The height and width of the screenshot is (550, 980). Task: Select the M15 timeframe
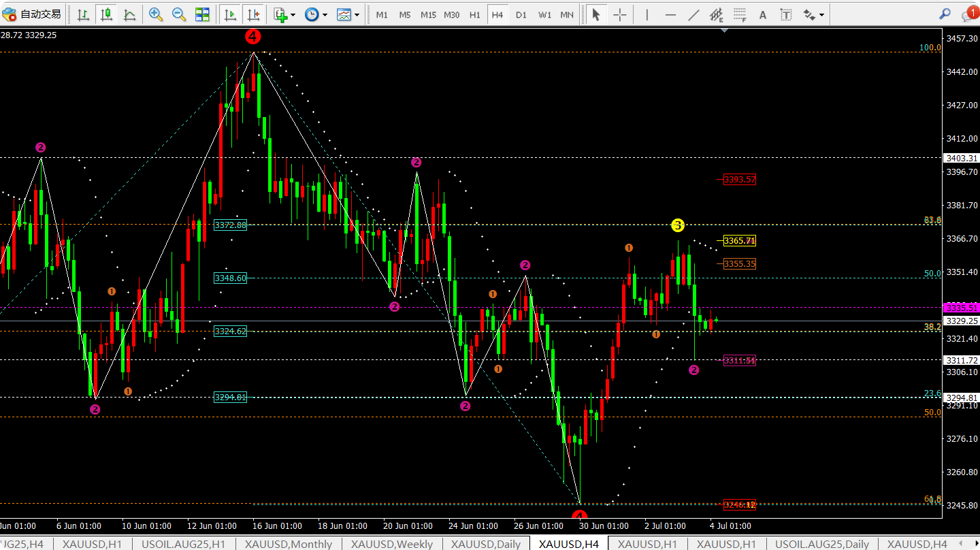point(428,14)
